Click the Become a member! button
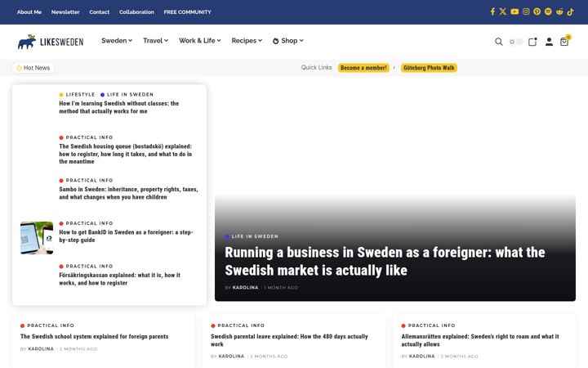 tap(363, 68)
